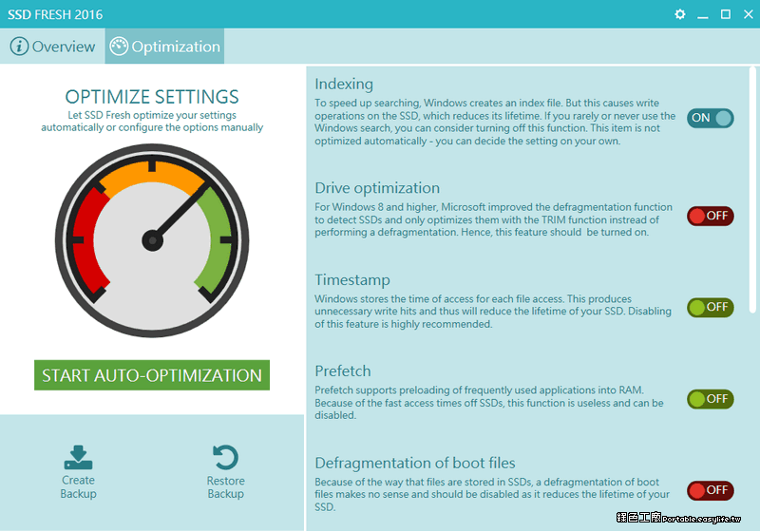Click the Defragmentation of boot files heading
This screenshot has width=760, height=532.
coord(415,463)
